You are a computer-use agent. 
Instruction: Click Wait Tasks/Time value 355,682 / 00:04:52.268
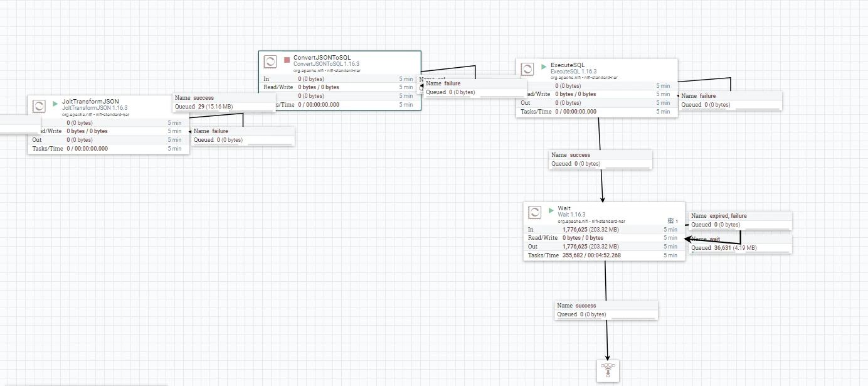click(x=591, y=255)
